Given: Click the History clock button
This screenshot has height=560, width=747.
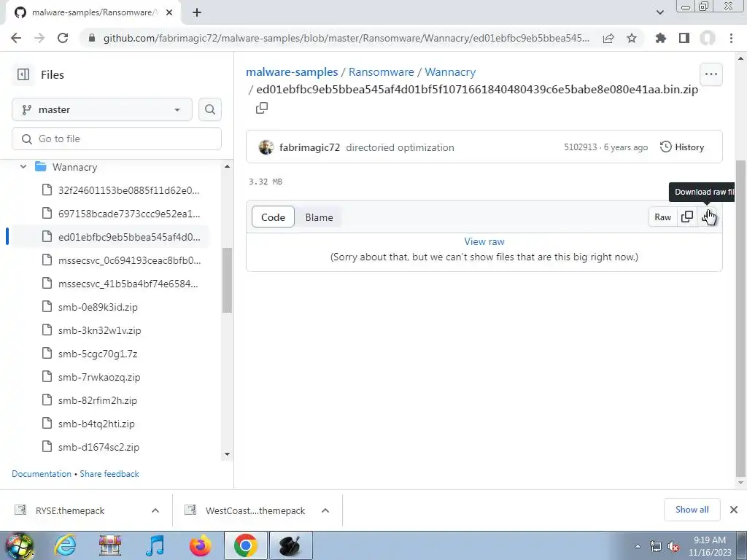Looking at the screenshot, I should coord(682,147).
